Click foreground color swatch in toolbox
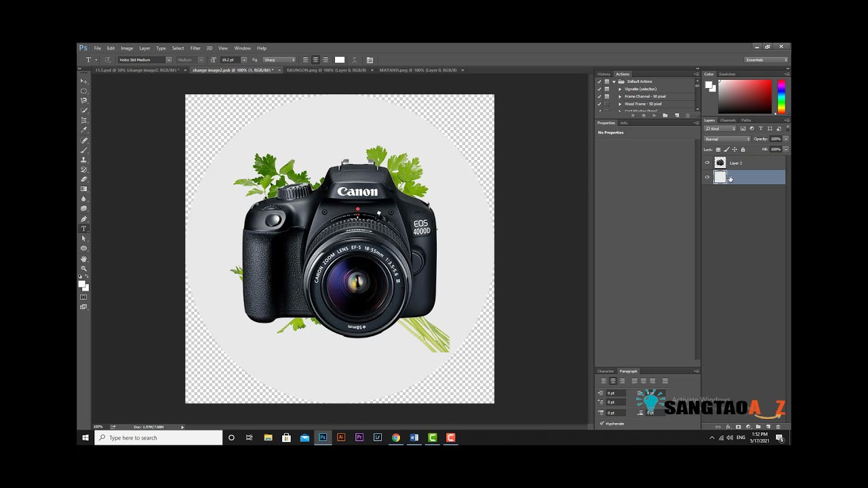Image resolution: width=868 pixels, height=488 pixels. [82, 285]
